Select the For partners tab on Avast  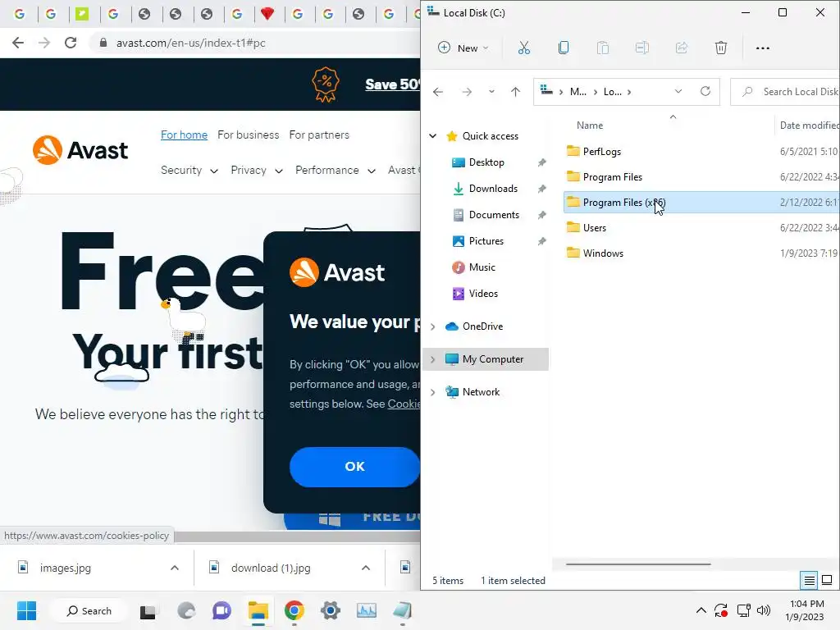319,135
